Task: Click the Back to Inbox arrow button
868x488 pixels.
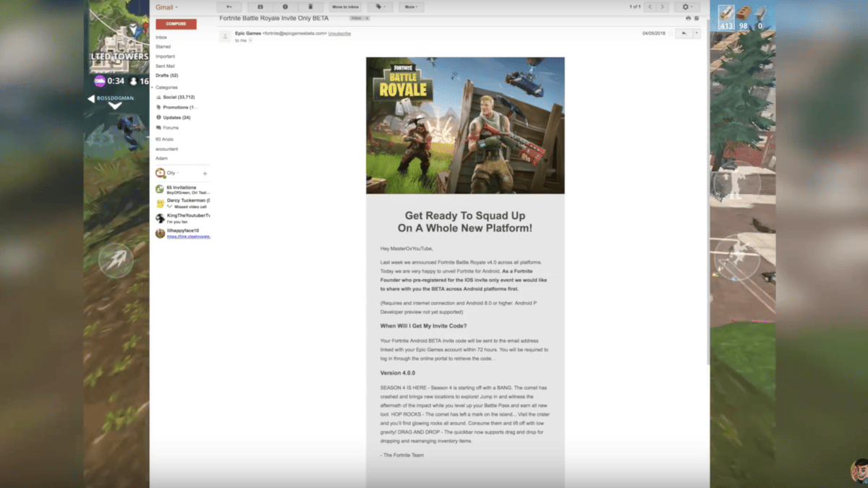Action: point(229,7)
